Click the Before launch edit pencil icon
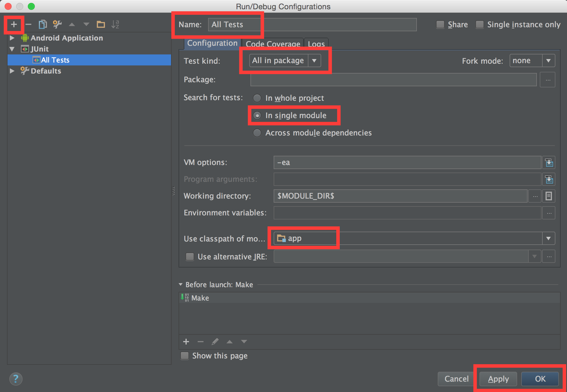567x392 pixels. [x=215, y=342]
